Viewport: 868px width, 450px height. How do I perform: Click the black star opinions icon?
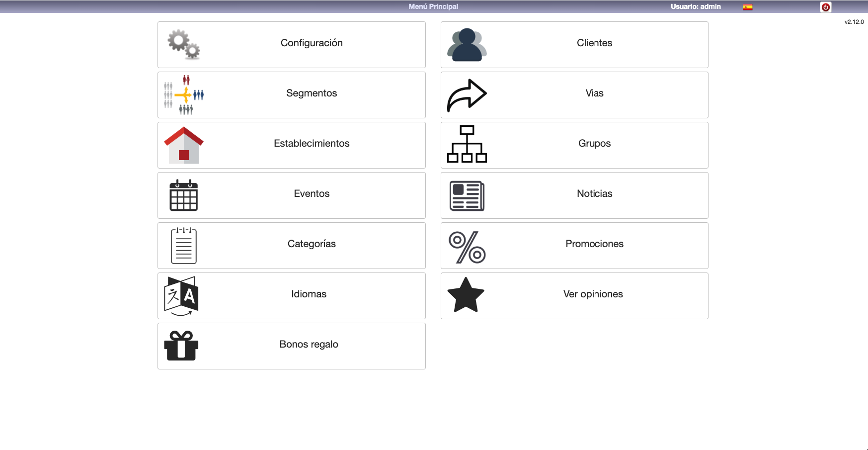pyautogui.click(x=466, y=295)
